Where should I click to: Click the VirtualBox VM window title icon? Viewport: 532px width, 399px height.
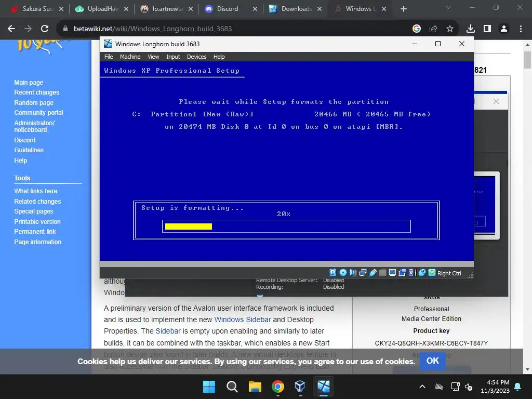click(x=108, y=44)
